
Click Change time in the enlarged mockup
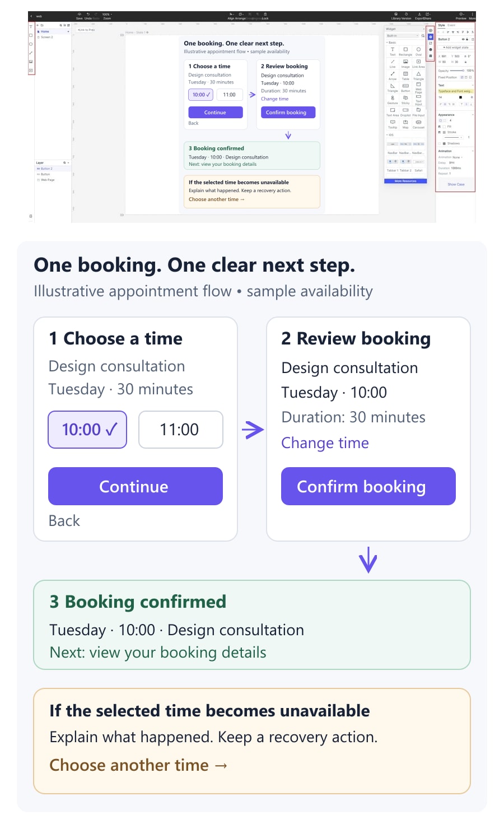(325, 443)
